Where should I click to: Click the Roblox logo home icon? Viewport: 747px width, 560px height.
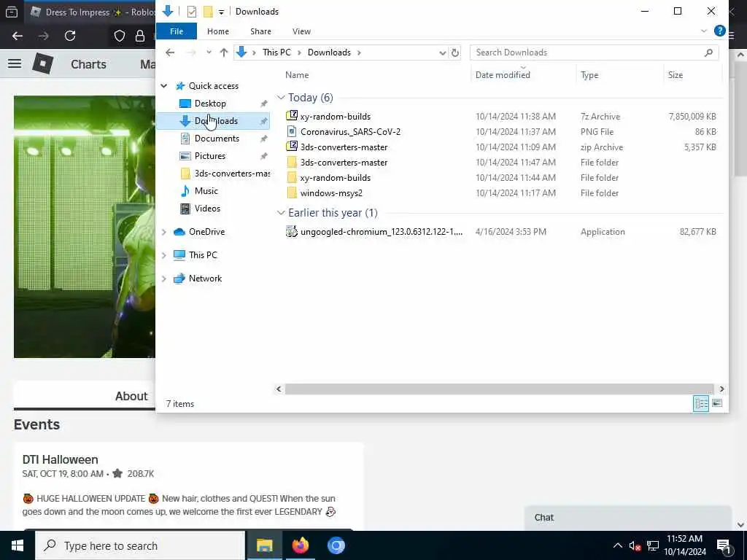pos(43,63)
